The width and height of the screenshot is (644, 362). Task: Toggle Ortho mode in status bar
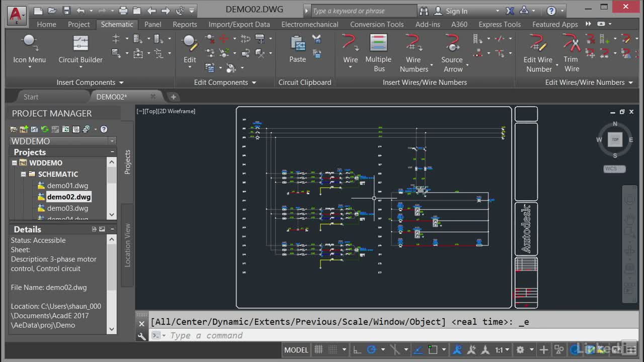[x=357, y=350]
